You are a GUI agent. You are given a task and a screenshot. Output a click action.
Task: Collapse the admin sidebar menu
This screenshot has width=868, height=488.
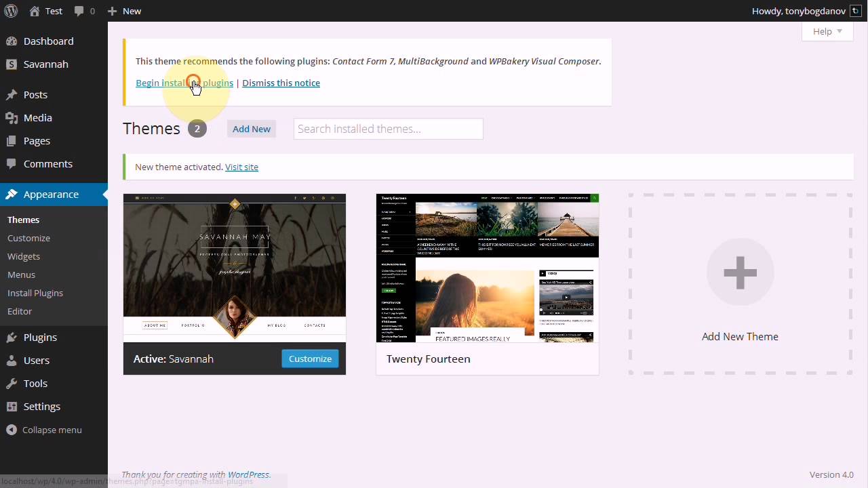click(x=45, y=430)
